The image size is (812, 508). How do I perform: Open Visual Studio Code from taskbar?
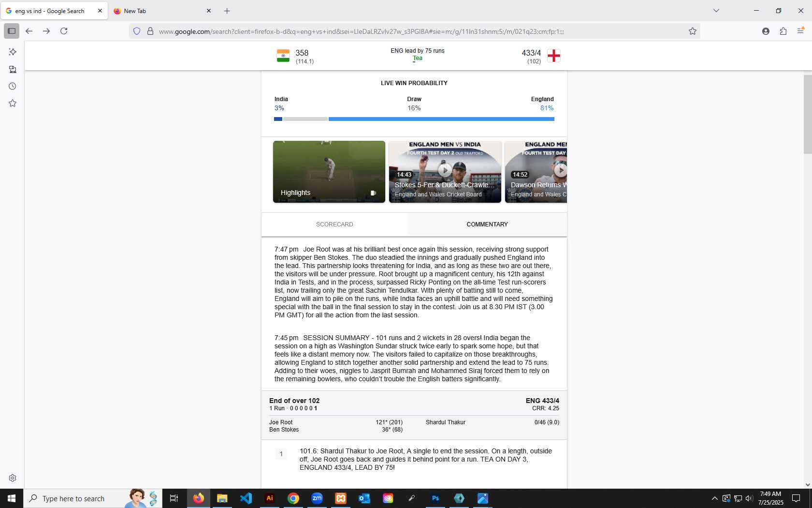[x=246, y=498]
